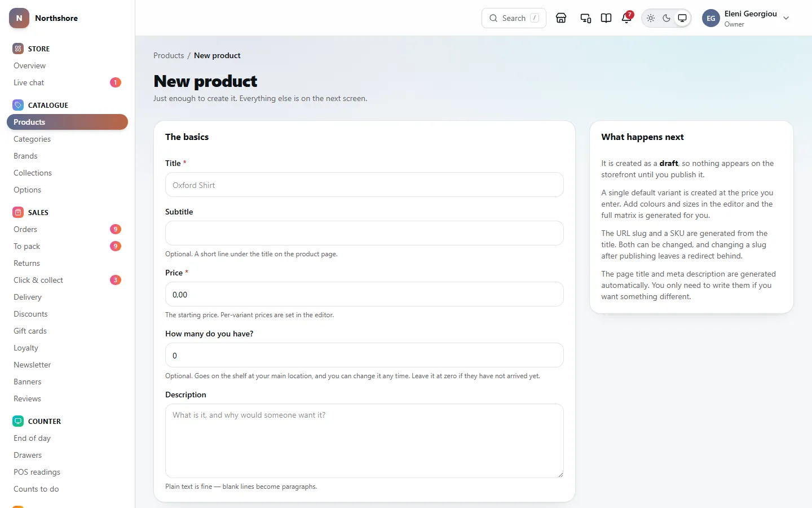
Task: Click the devices preview icon
Action: pyautogui.click(x=586, y=18)
